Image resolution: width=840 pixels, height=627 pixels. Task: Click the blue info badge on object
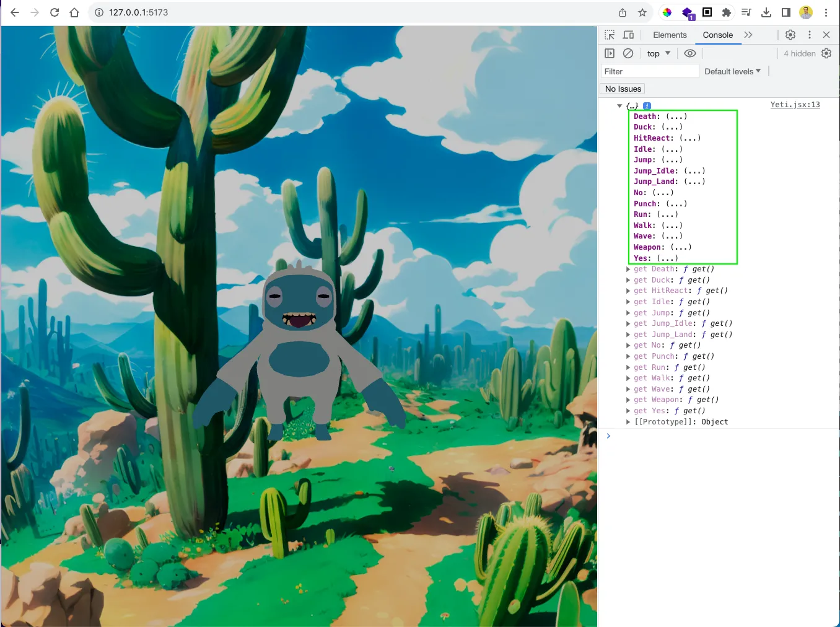647,106
